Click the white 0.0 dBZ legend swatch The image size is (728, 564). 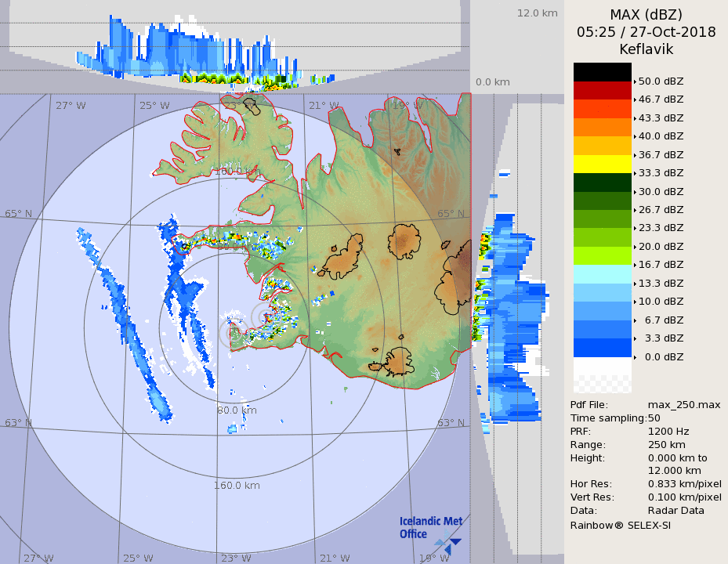click(602, 366)
